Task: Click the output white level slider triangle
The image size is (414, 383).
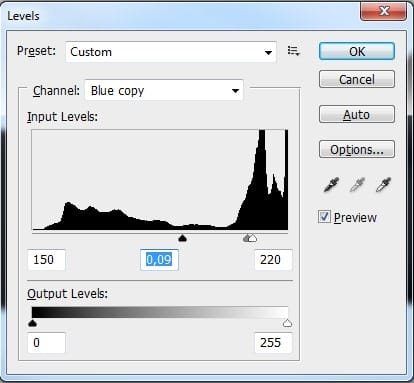Action: (x=287, y=323)
